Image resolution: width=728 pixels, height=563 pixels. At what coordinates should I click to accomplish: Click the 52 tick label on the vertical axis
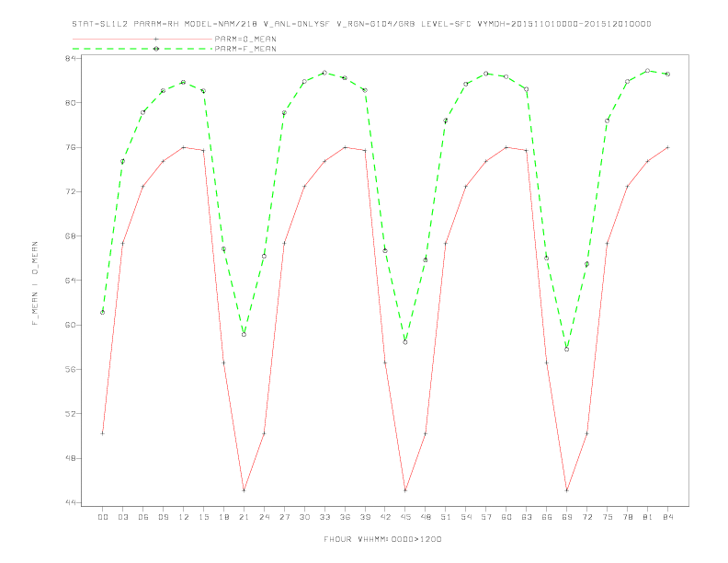point(71,413)
